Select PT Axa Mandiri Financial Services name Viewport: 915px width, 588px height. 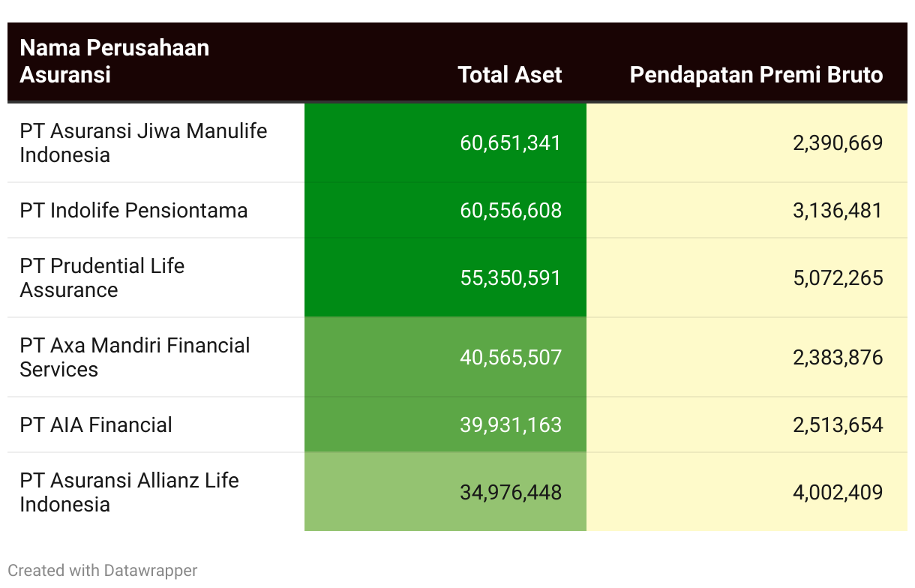click(135, 357)
